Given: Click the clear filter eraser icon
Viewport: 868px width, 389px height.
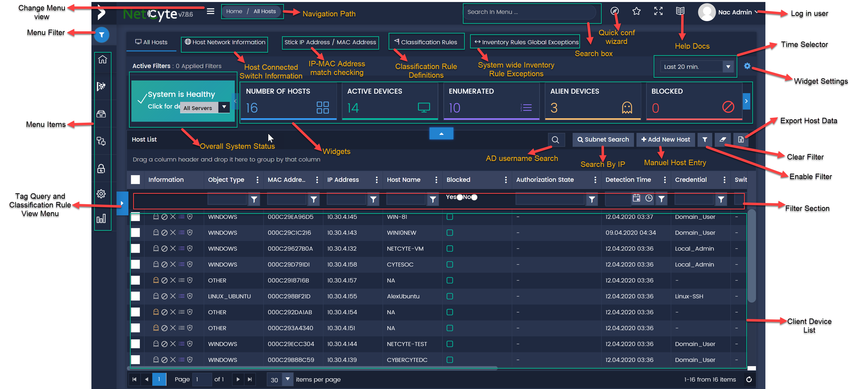Looking at the screenshot, I should (x=722, y=139).
